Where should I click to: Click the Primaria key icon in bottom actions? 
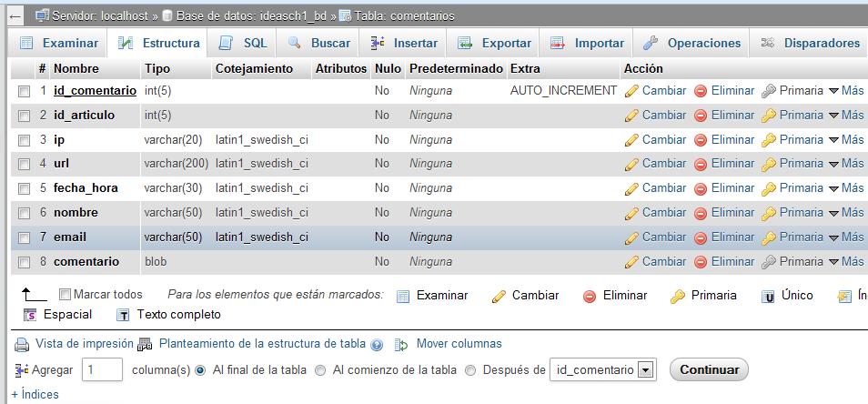point(677,297)
